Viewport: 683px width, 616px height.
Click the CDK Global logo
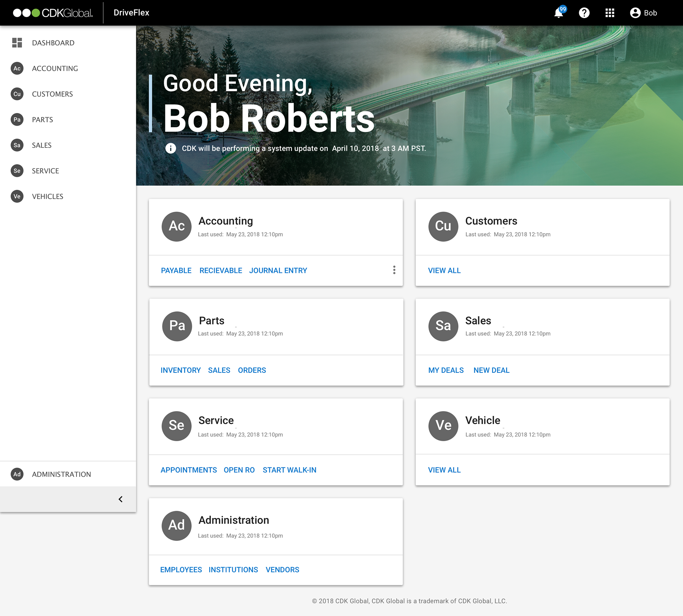[x=53, y=13]
